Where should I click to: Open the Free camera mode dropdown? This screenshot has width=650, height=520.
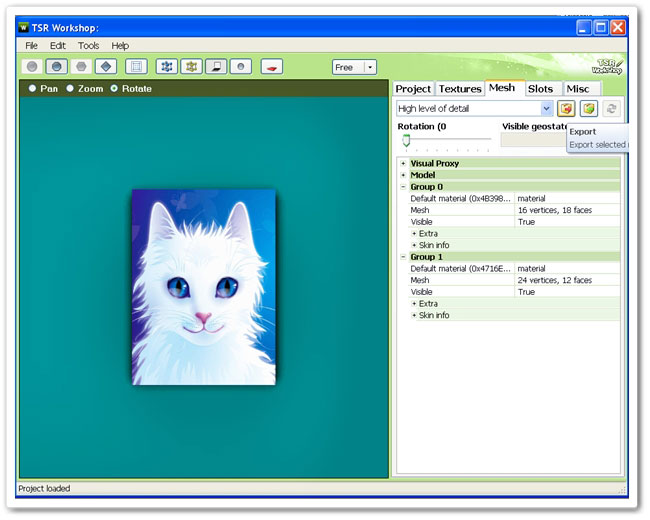tap(370, 67)
